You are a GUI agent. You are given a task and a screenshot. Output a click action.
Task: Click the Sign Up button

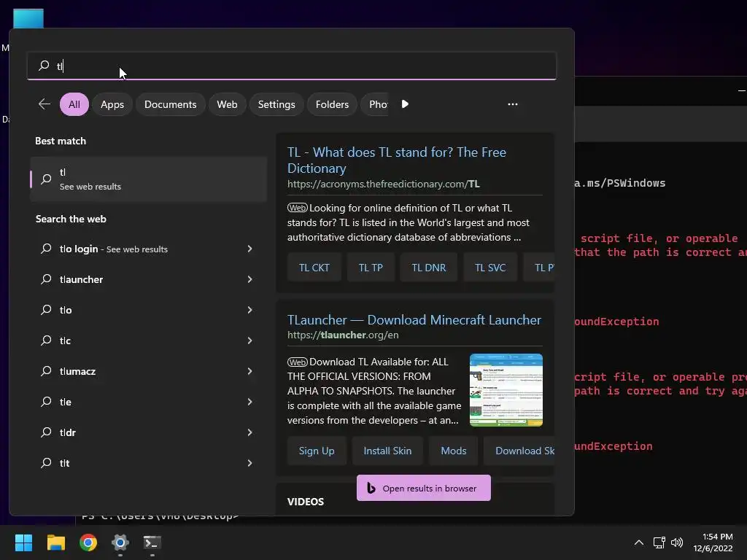click(x=317, y=451)
